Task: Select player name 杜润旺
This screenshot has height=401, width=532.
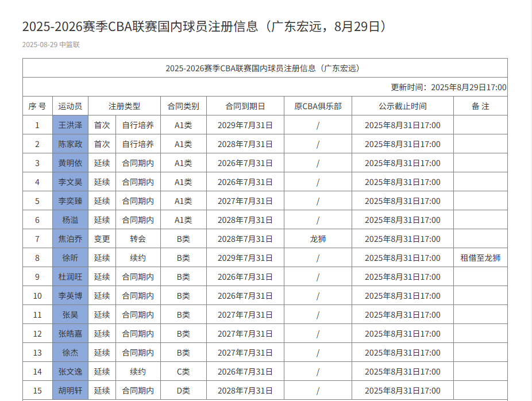Action: 70,277
